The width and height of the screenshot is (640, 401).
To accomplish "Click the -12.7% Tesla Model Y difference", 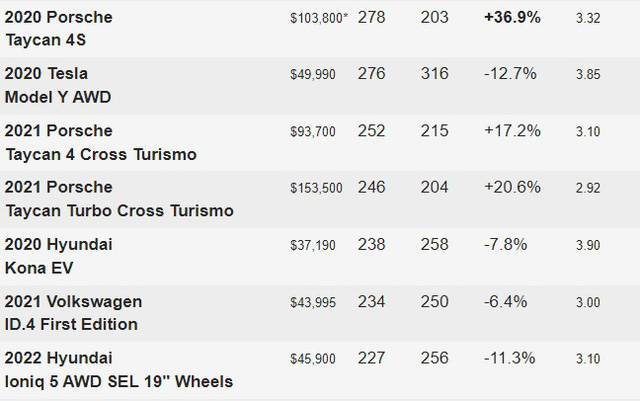I will pyautogui.click(x=510, y=74).
